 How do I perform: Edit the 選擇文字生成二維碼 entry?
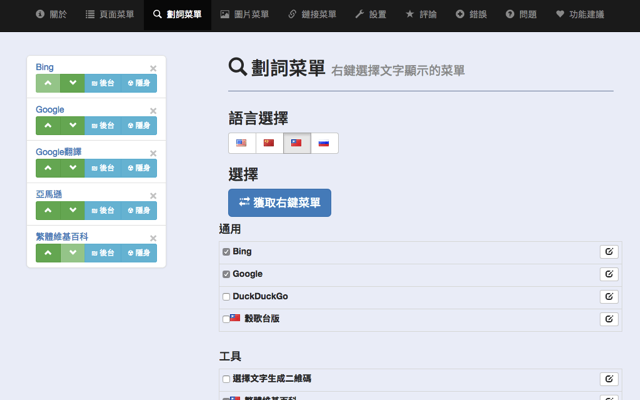point(609,379)
